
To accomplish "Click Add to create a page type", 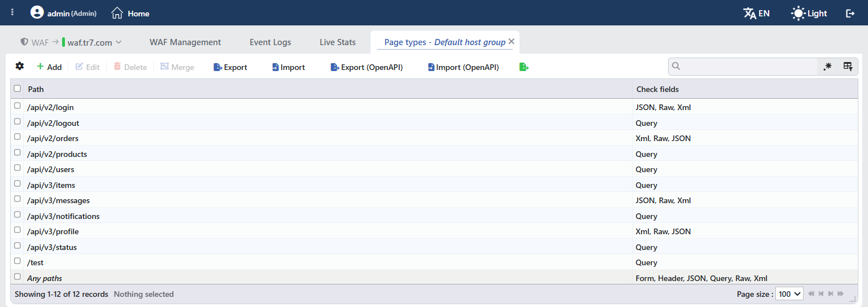I will 49,67.
